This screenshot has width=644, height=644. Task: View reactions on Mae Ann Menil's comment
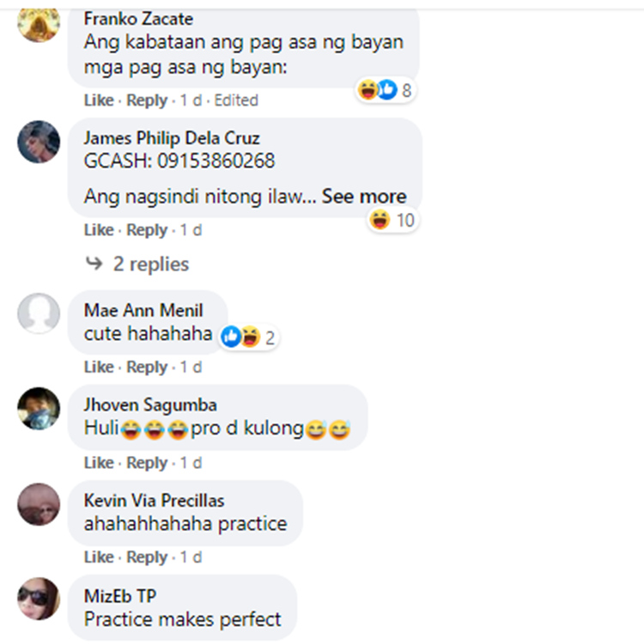pos(247,337)
